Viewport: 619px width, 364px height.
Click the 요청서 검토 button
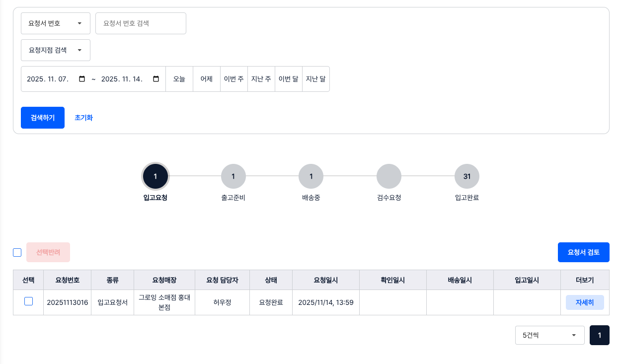(x=583, y=252)
